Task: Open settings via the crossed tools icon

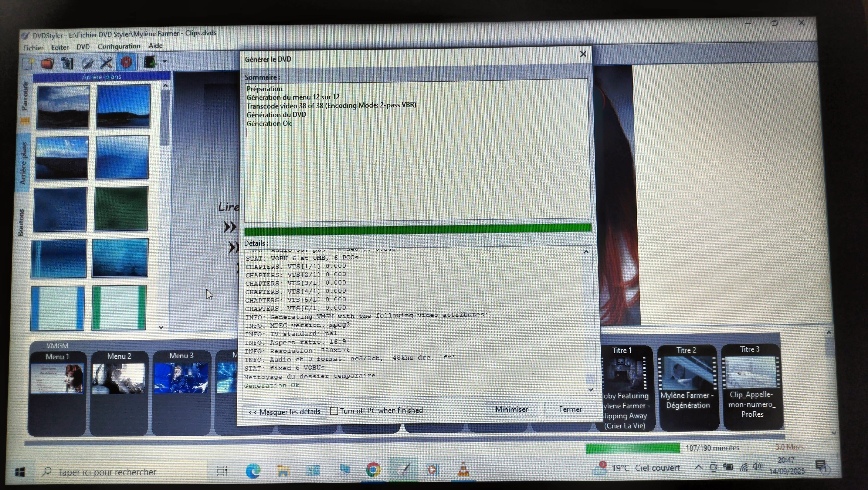Action: pos(106,62)
